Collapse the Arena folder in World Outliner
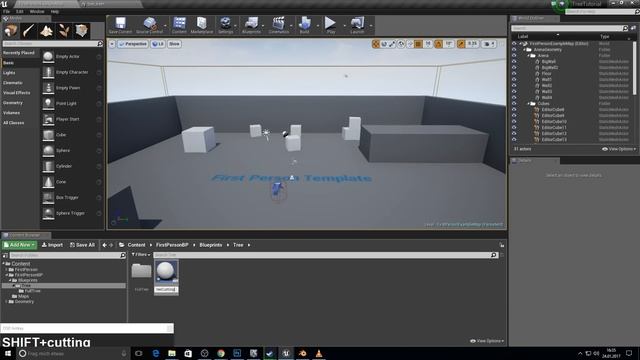 pyautogui.click(x=528, y=56)
